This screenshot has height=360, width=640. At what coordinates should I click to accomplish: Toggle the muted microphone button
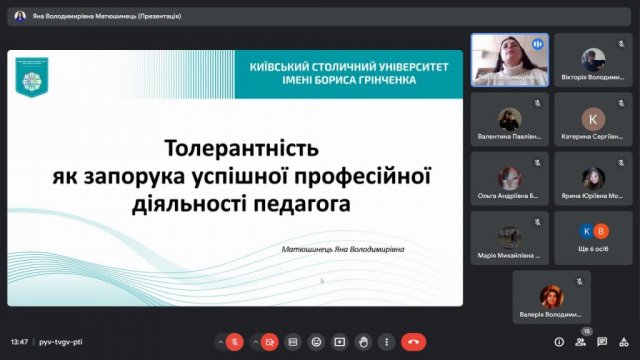(235, 342)
